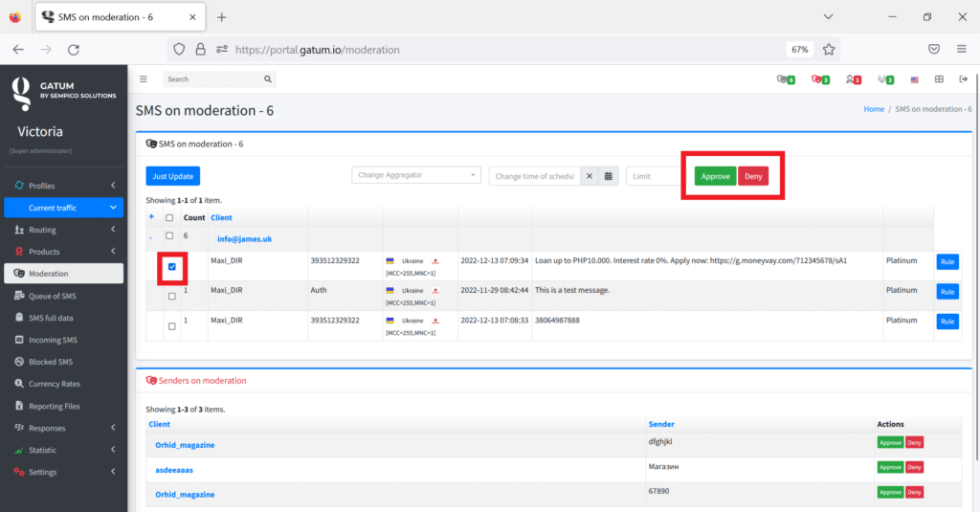The width and height of the screenshot is (980, 512).
Task: Reload the page in the browser
Action: [73, 50]
